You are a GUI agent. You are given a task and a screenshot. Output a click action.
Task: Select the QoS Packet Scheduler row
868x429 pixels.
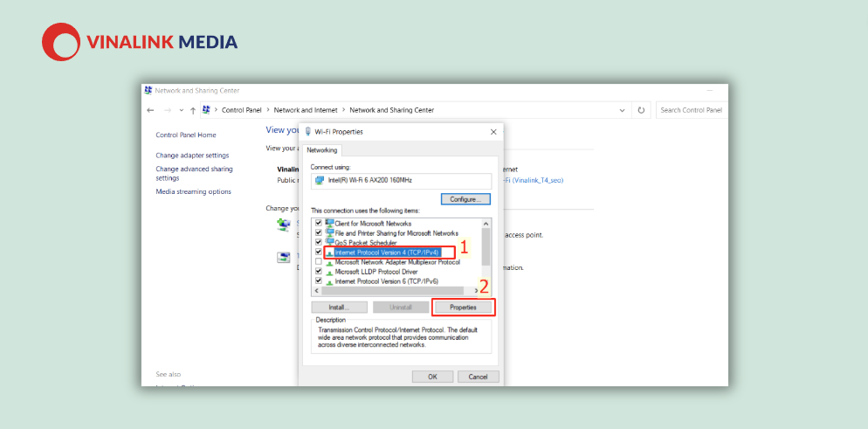pos(365,242)
